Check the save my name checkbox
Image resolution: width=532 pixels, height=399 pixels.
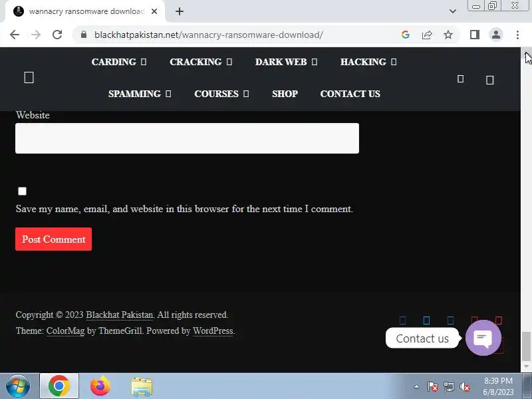click(22, 191)
